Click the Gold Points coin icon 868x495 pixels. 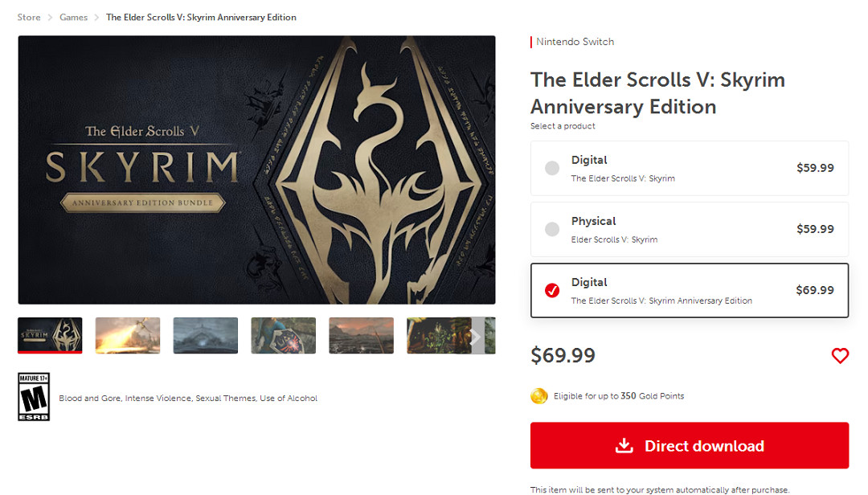tap(539, 396)
